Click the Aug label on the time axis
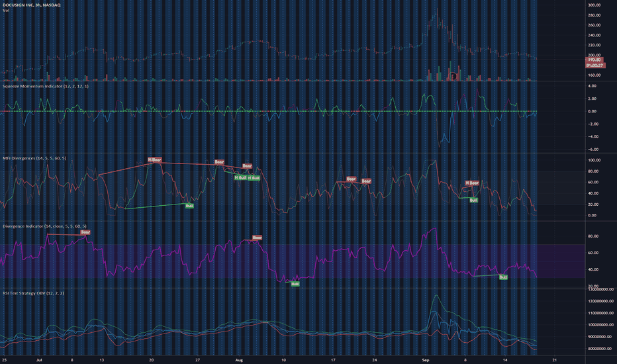This screenshot has width=617, height=364. tap(239, 359)
